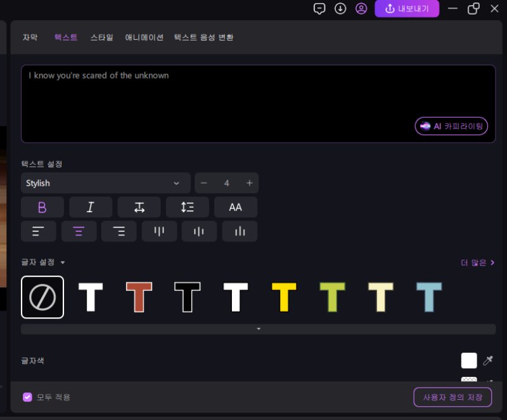Open the download icon in title bar
This screenshot has width=507, height=420.
pos(340,8)
